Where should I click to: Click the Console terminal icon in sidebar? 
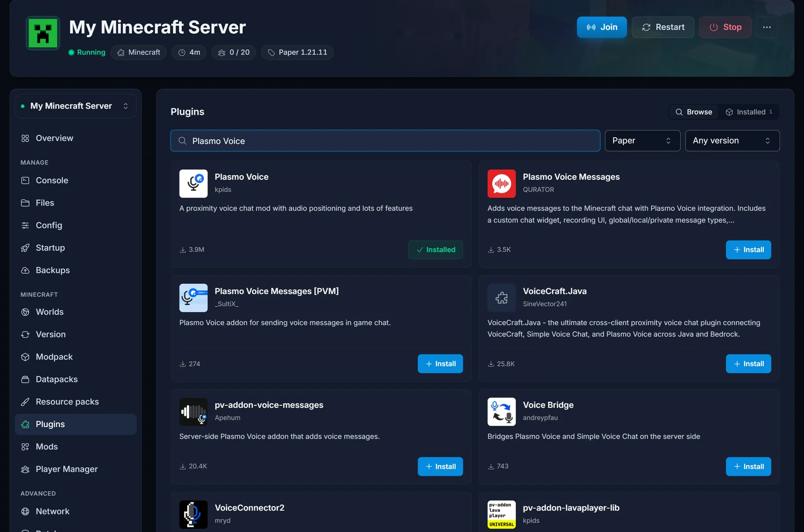(x=25, y=180)
